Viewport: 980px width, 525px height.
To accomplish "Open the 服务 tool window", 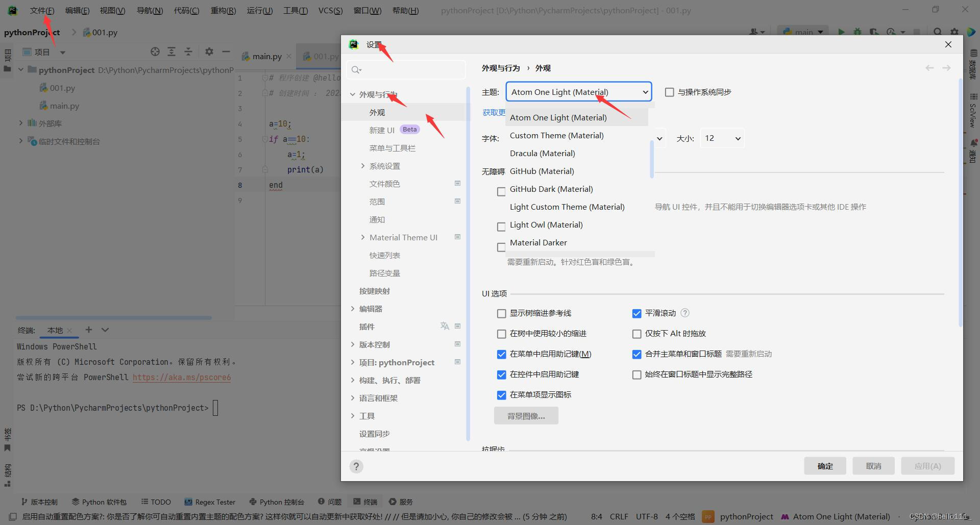I will 401,502.
